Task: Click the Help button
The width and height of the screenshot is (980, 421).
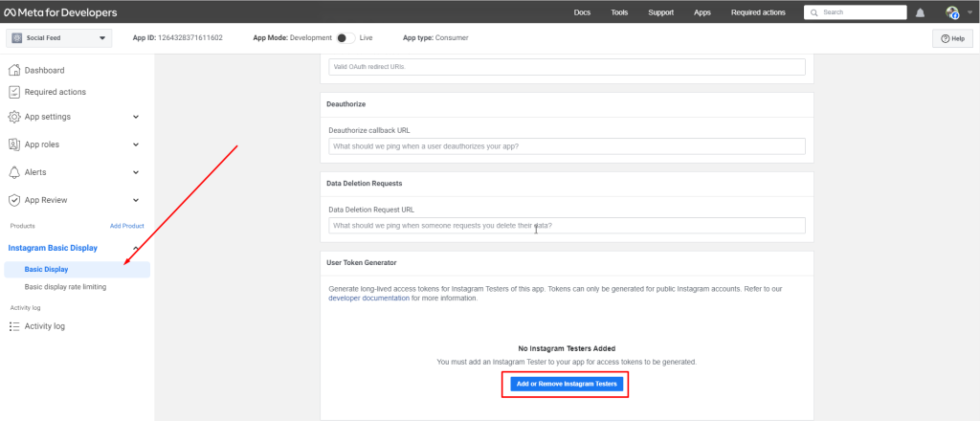Action: (x=952, y=38)
